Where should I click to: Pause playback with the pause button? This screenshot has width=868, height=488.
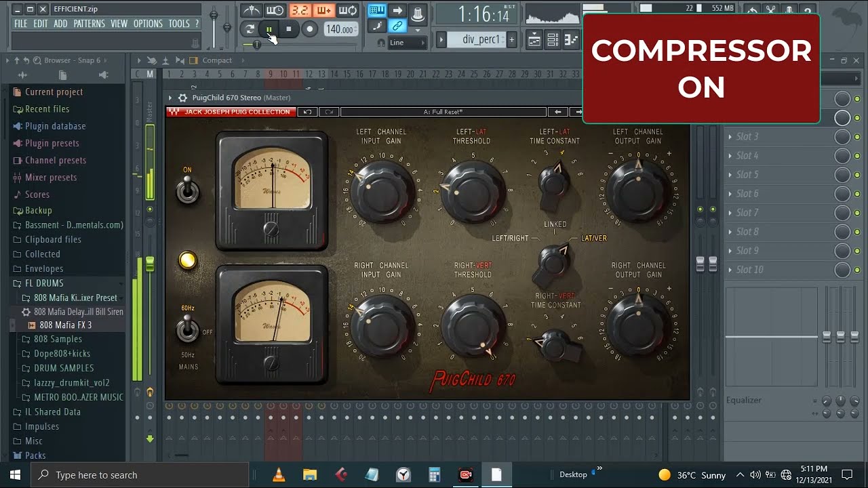click(269, 29)
